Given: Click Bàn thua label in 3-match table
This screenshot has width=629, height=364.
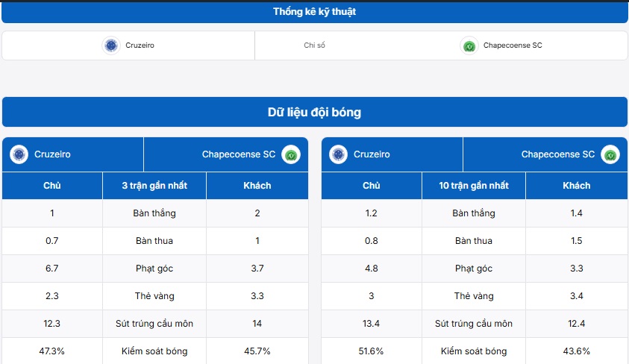Looking at the screenshot, I should [154, 241].
